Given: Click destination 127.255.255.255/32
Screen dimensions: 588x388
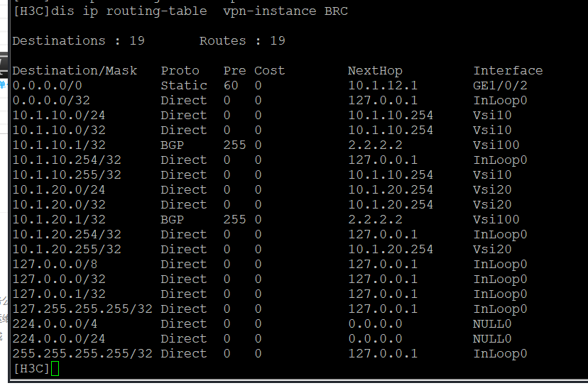Looking at the screenshot, I should coord(82,309).
